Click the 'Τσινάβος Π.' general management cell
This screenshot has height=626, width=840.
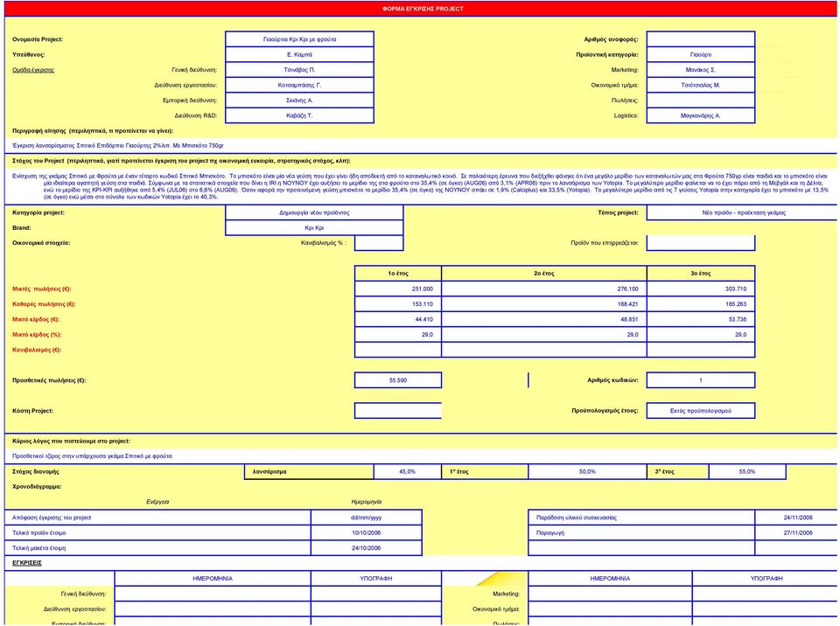pyautogui.click(x=299, y=70)
